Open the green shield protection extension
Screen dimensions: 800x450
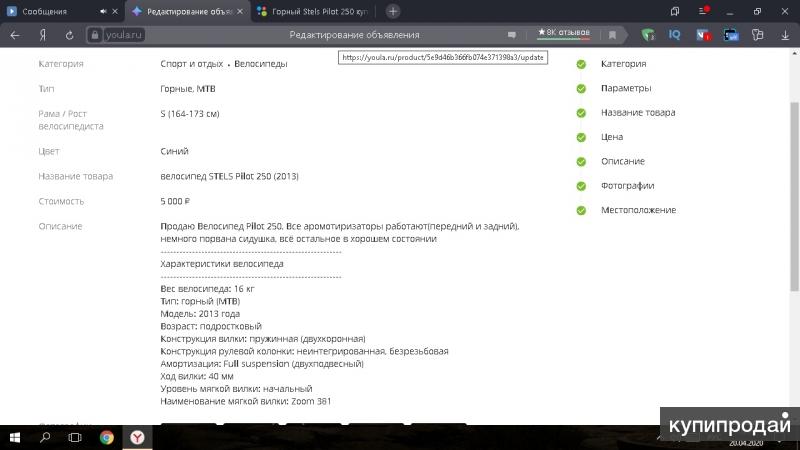pos(648,35)
